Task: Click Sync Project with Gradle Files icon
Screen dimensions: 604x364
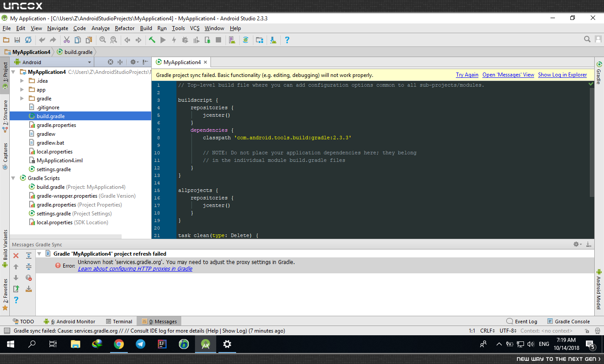Action: coord(246,40)
